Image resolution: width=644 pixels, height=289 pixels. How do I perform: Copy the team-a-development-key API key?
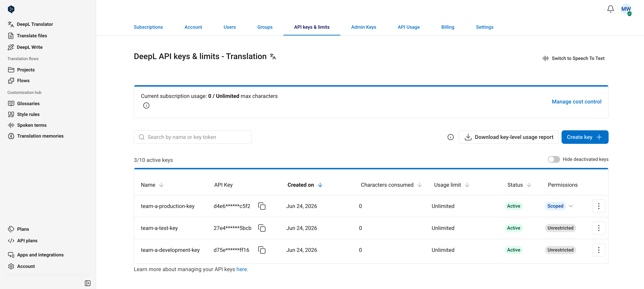(x=261, y=250)
